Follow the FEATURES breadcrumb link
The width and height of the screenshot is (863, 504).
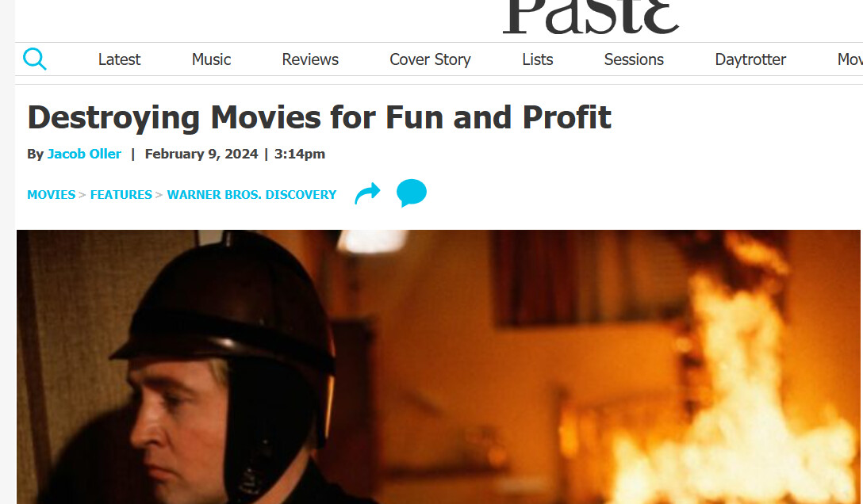pos(121,195)
